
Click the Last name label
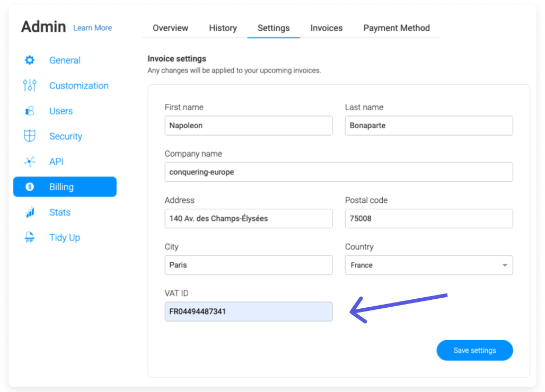[x=364, y=108]
